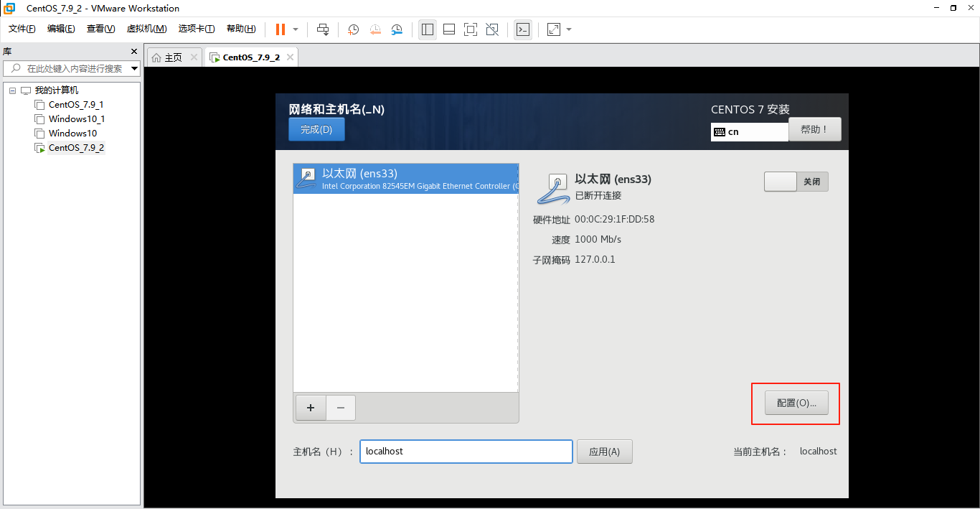The image size is (980, 509).
Task: Click the 已断开连接 status text
Action: click(x=598, y=196)
